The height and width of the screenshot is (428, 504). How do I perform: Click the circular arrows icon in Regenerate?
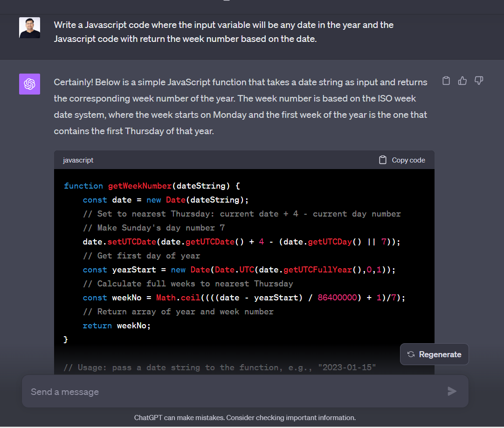(x=411, y=354)
